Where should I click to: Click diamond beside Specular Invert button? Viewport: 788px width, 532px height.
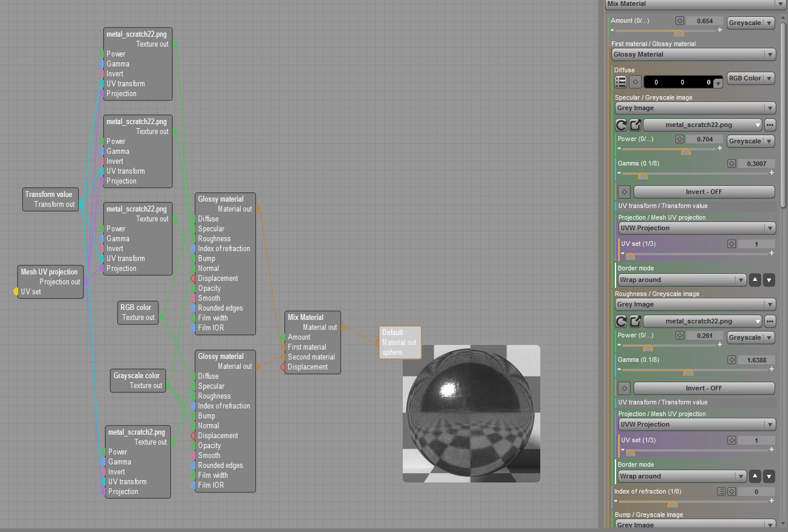click(x=624, y=192)
